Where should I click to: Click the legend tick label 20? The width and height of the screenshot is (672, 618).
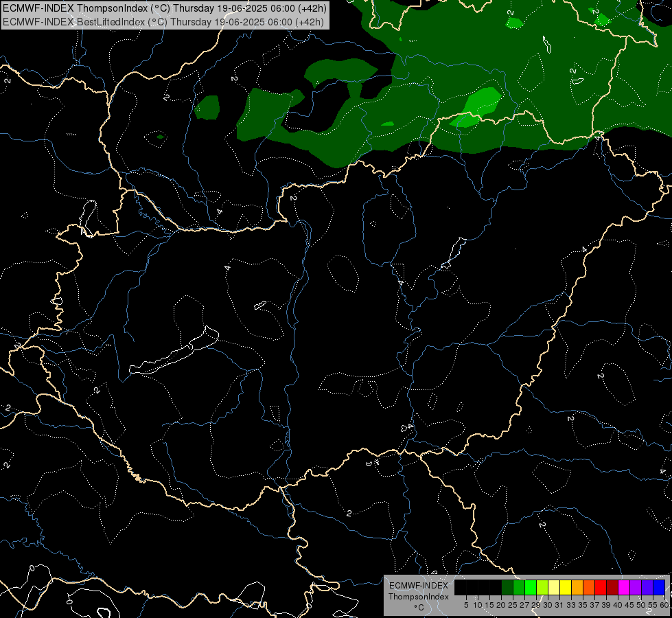click(501, 605)
